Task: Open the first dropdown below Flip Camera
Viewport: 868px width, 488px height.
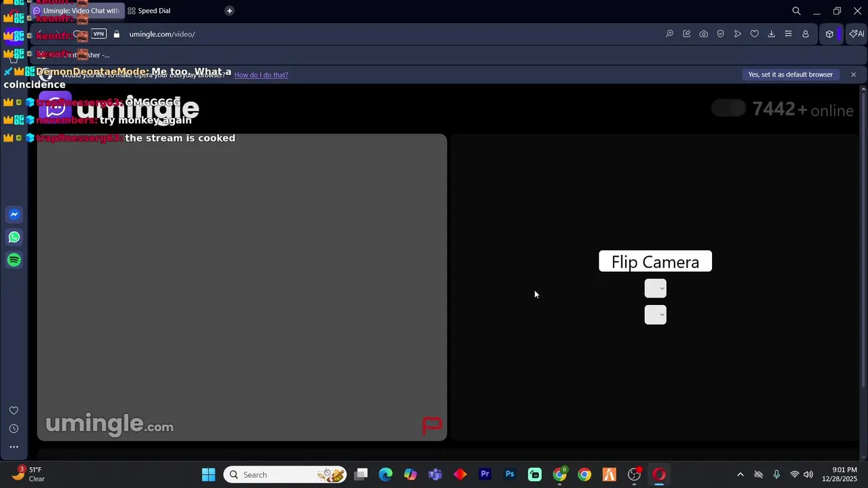Action: tap(655, 289)
